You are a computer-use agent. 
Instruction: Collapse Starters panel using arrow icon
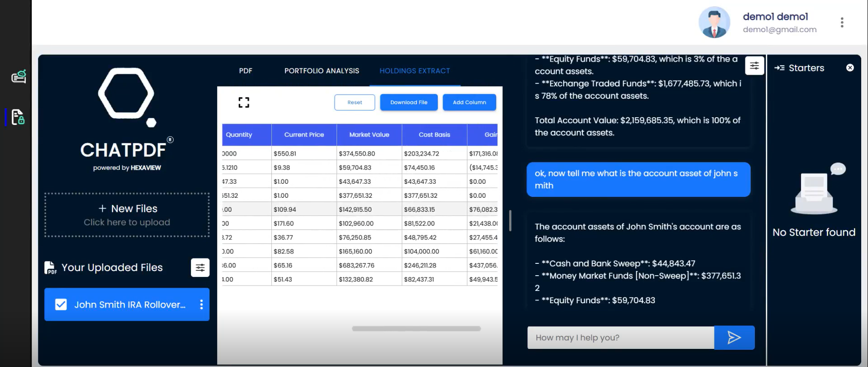click(779, 68)
